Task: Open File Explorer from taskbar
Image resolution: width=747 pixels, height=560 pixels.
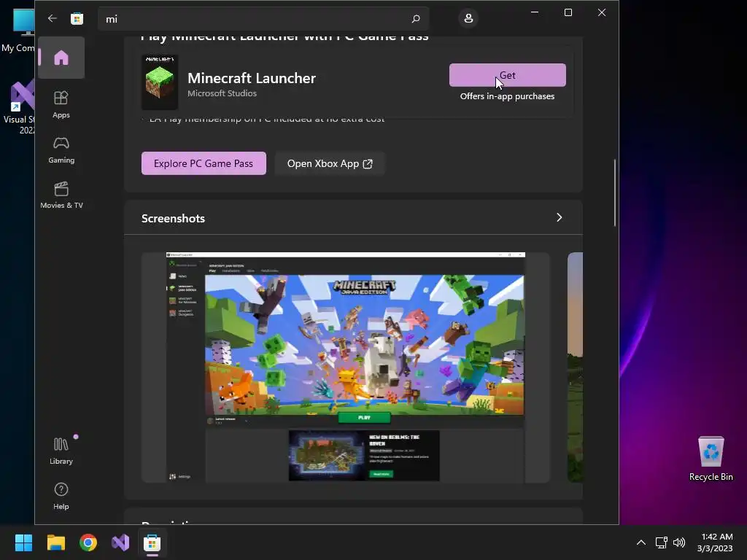Action: pos(55,542)
